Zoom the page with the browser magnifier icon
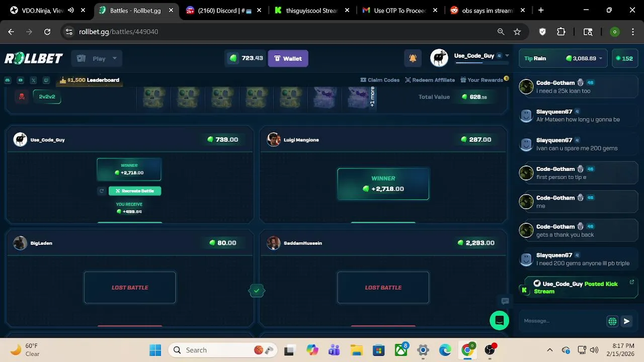 501,32
